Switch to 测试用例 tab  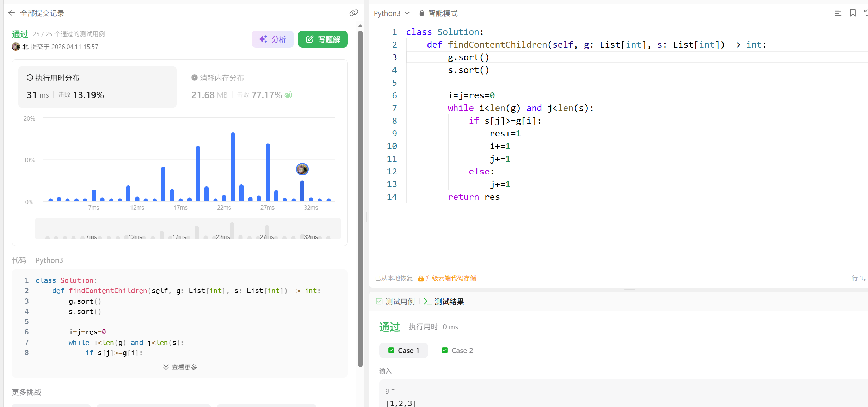(395, 302)
